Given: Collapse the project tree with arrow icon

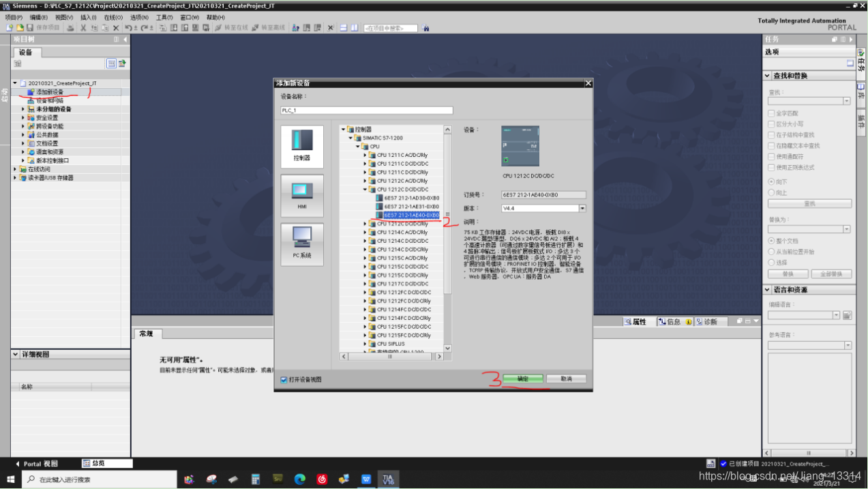Looking at the screenshot, I should 125,40.
